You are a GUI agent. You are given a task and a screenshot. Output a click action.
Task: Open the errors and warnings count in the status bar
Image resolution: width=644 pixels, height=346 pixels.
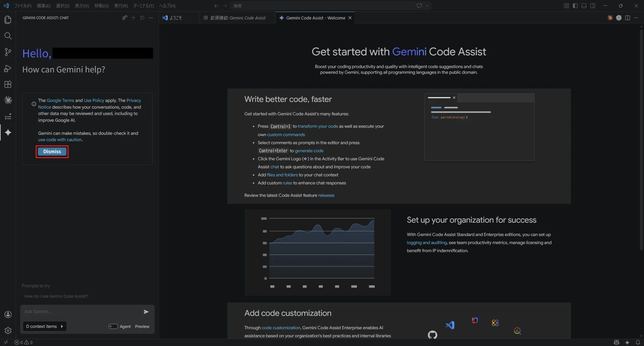[x=23, y=342]
